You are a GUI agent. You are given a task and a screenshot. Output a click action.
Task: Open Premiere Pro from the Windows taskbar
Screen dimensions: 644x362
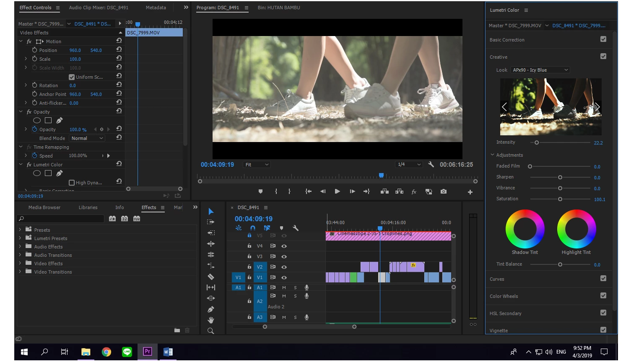[x=148, y=352]
